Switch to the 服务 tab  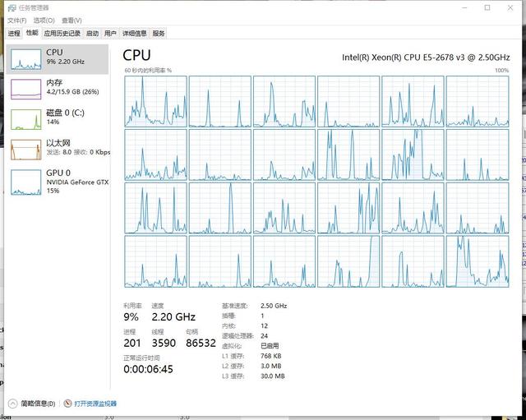(x=159, y=33)
